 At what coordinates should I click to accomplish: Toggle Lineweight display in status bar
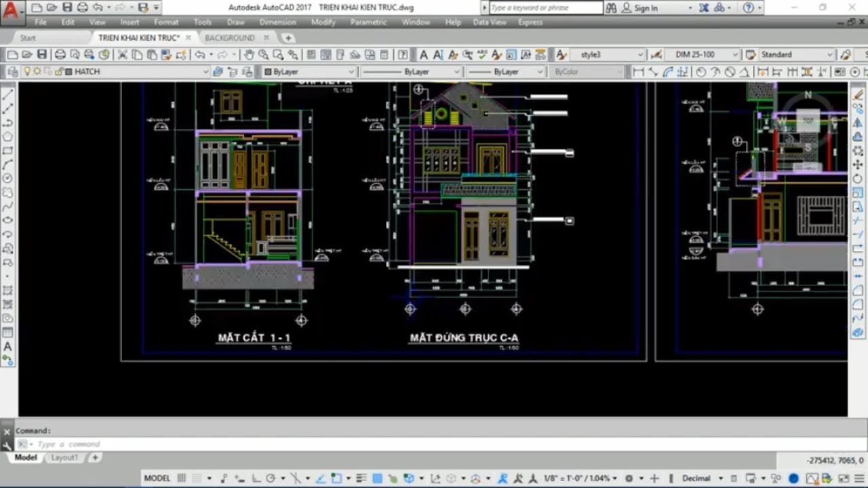click(x=361, y=478)
